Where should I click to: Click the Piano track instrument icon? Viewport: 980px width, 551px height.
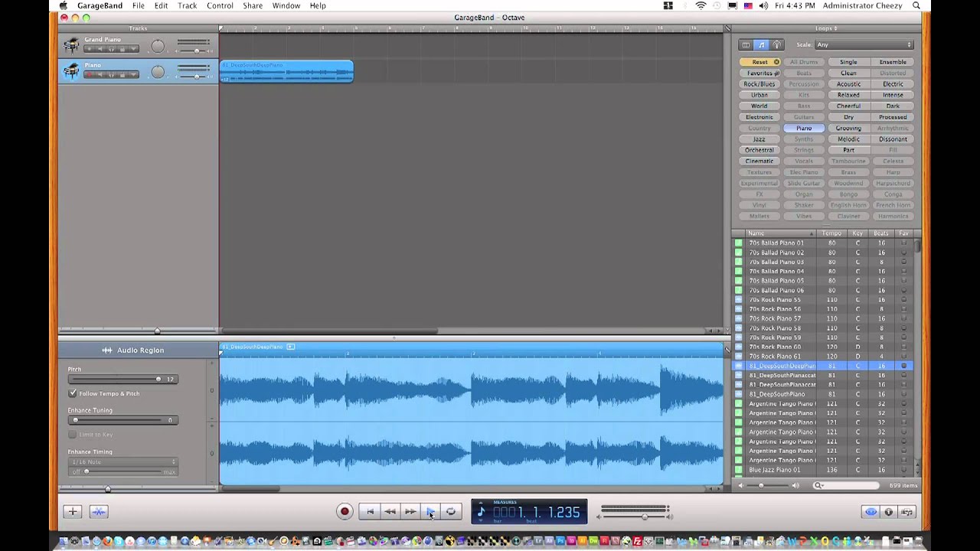pyautogui.click(x=71, y=71)
